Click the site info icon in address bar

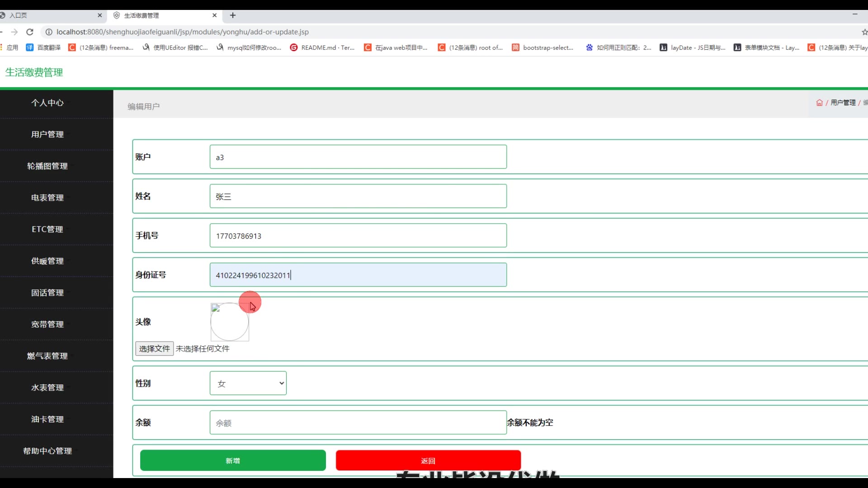[x=49, y=32]
